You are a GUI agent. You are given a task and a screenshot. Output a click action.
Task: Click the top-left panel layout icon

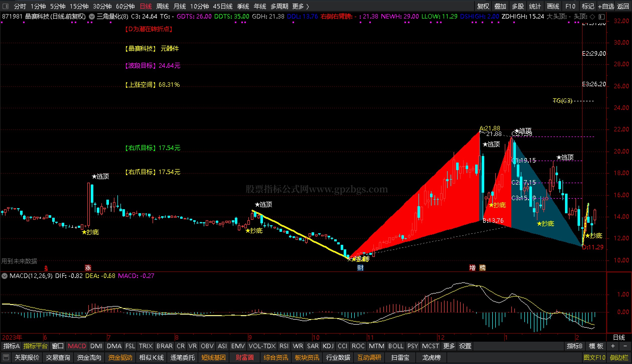[5, 6]
